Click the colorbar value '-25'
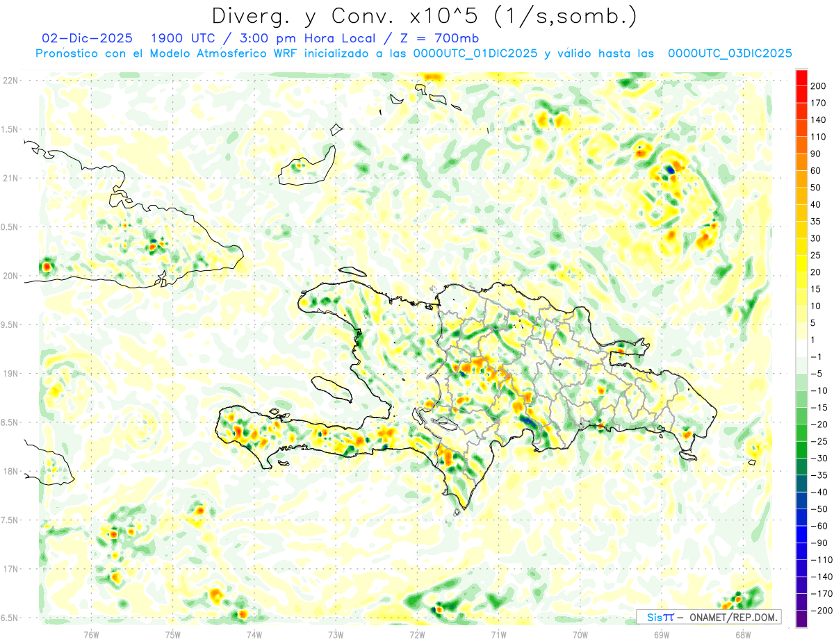834x644 pixels. coord(819,441)
